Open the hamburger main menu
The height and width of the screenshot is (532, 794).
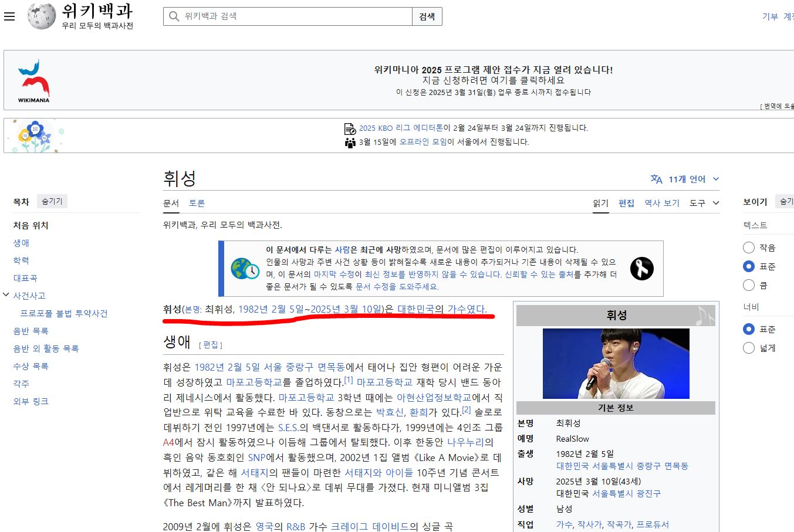click(9, 16)
